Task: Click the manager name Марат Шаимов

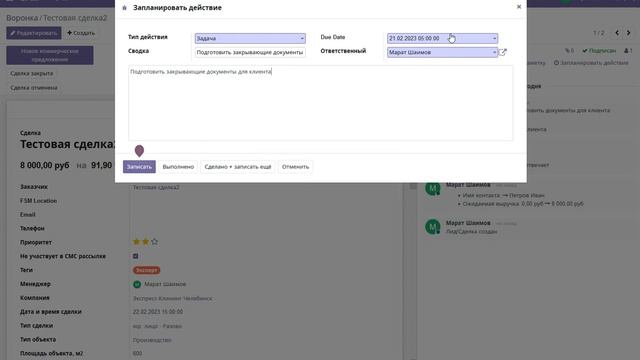Action: coord(165,284)
